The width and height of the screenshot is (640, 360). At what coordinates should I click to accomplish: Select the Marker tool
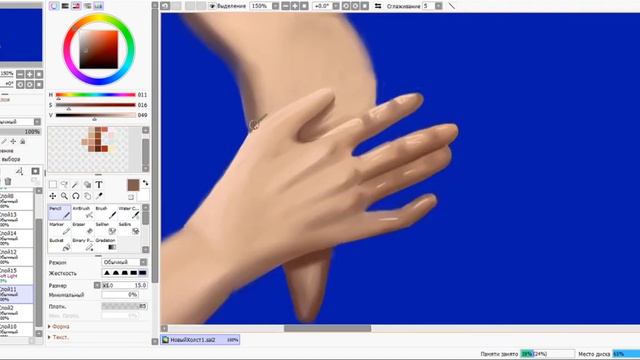(60, 229)
